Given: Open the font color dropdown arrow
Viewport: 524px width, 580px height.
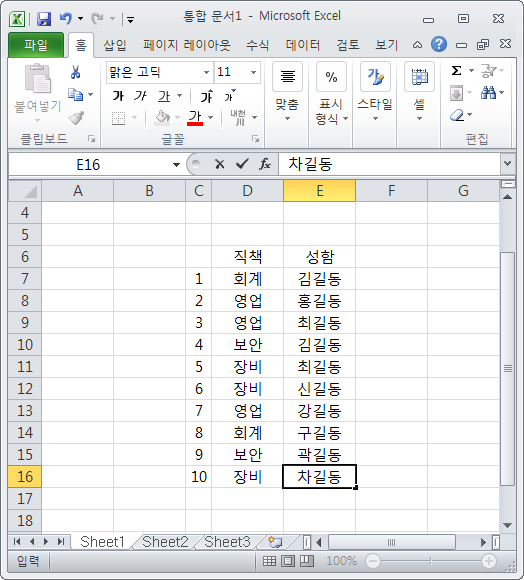Looking at the screenshot, I should tap(211, 118).
